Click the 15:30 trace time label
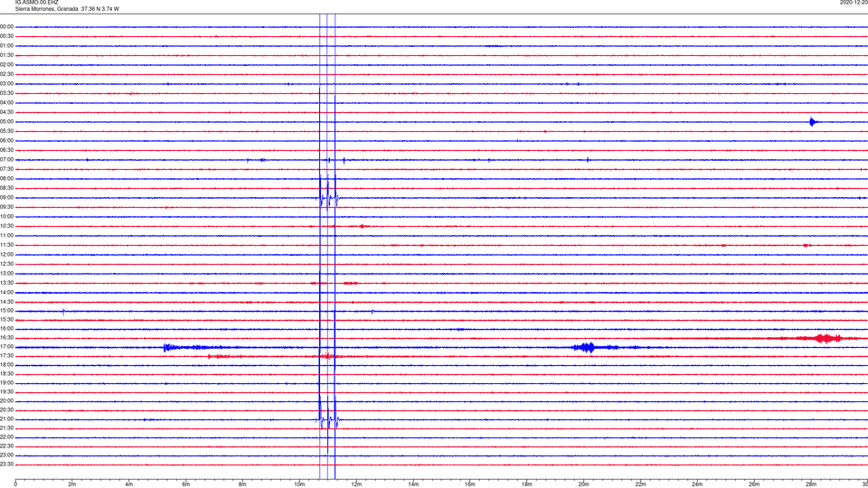Image resolution: width=868 pixels, height=488 pixels. pyautogui.click(x=6, y=319)
